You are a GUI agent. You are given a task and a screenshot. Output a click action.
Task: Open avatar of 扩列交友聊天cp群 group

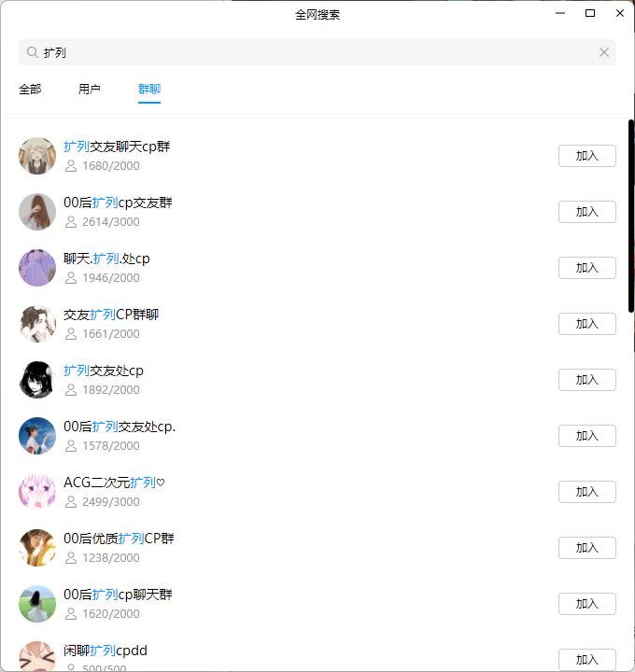pos(37,156)
